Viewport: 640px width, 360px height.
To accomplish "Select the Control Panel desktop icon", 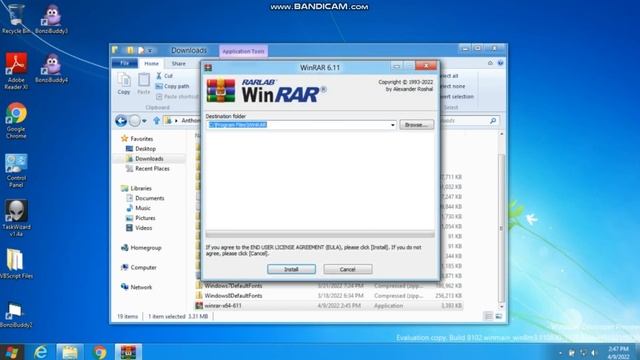I will pos(16,170).
